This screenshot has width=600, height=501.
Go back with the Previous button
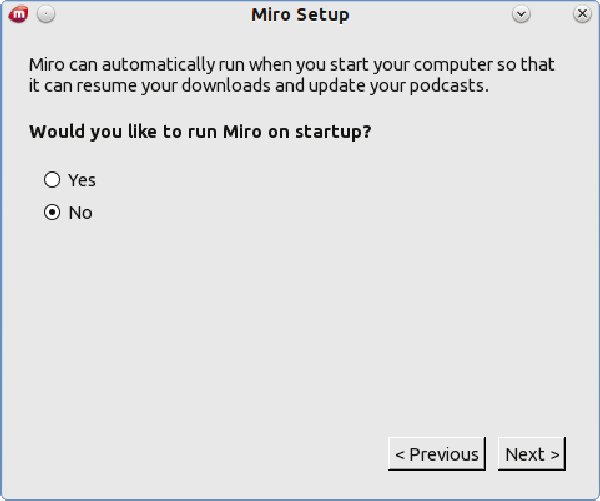(x=437, y=454)
